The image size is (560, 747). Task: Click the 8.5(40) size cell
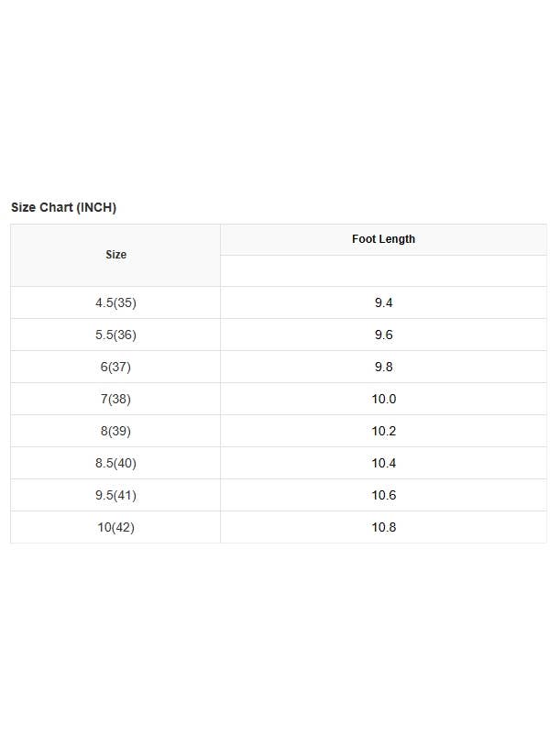point(115,463)
